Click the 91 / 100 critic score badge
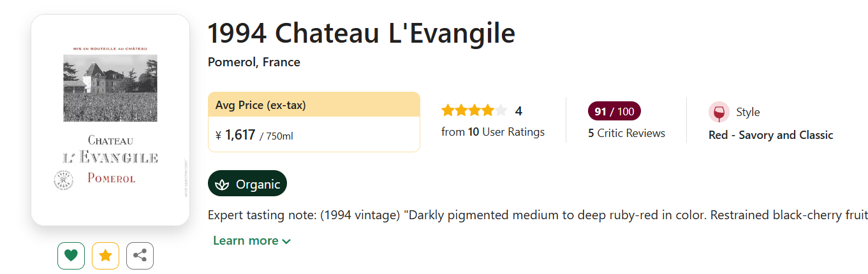Image resolution: width=868 pixels, height=274 pixels. click(614, 112)
